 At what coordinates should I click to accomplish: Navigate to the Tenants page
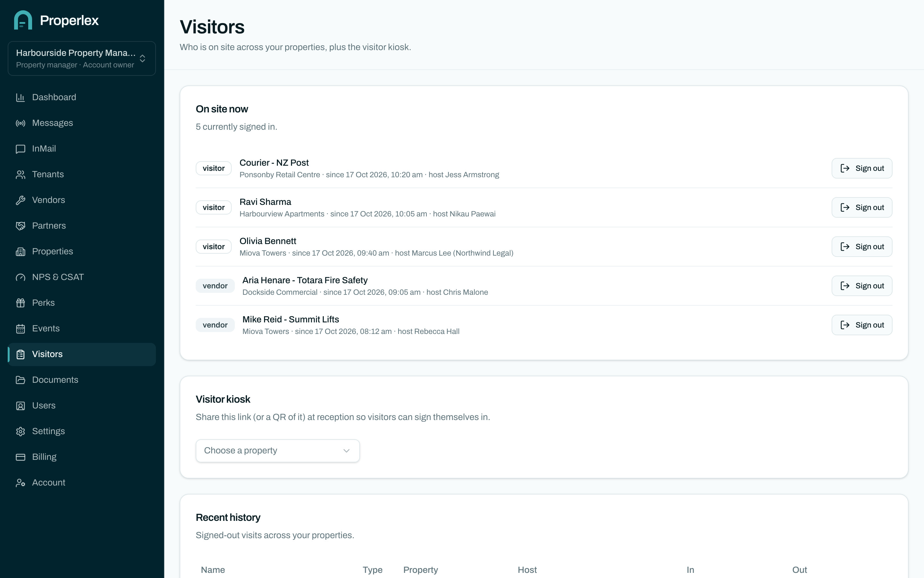[82, 174]
